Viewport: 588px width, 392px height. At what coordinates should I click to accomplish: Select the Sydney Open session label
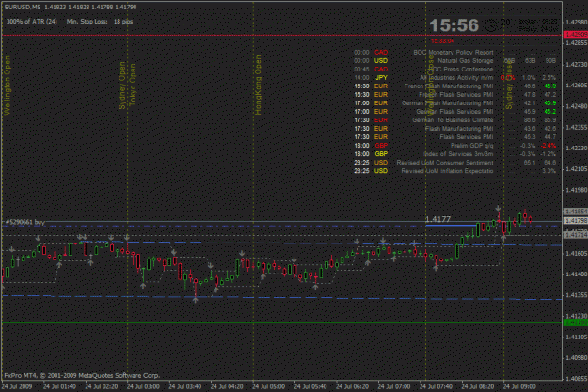122,86
